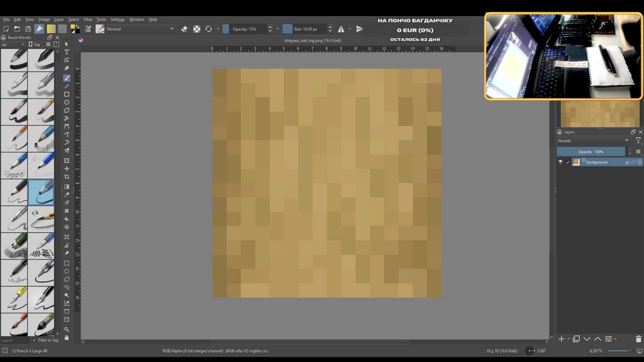Image resolution: width=644 pixels, height=362 pixels.
Task: Select the Color Sampler eyedropper tool
Action: pos(66,195)
